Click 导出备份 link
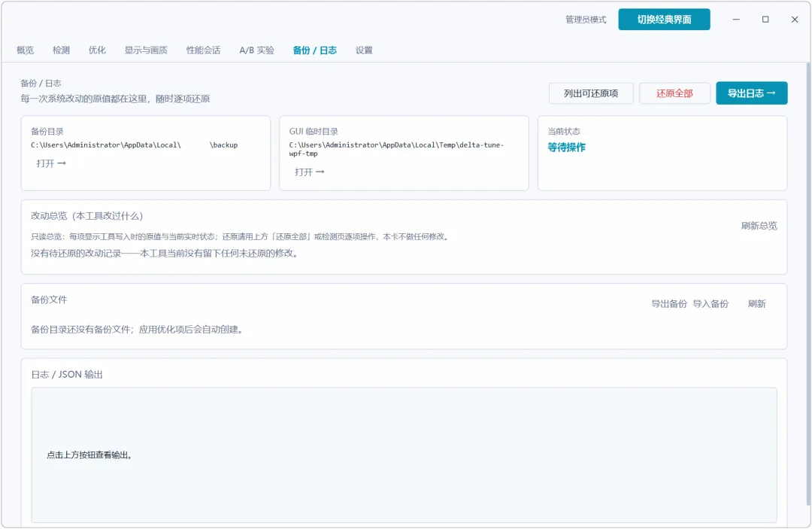The height and width of the screenshot is (529, 812). point(668,304)
